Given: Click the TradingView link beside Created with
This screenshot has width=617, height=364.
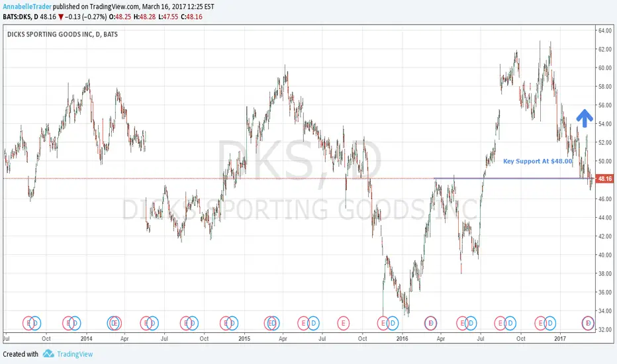Looking at the screenshot, I should [75, 354].
